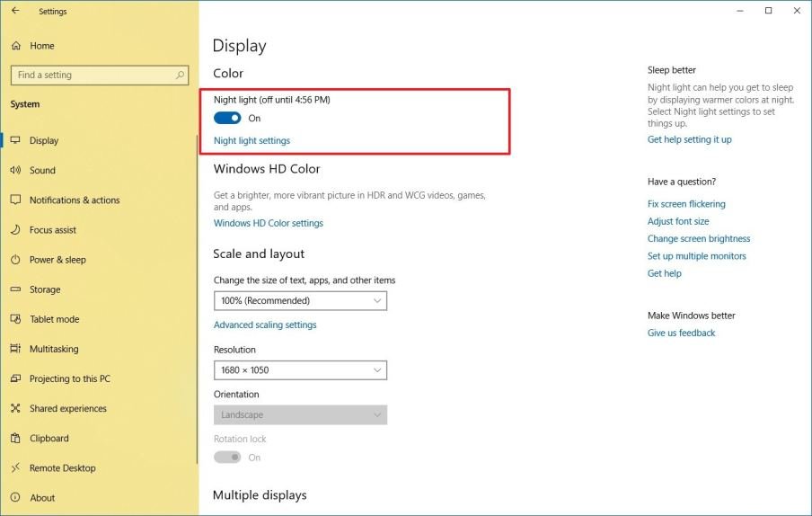The height and width of the screenshot is (516, 812).
Task: Open the Resolution 1680 × 1050 dropdown
Action: (x=300, y=370)
